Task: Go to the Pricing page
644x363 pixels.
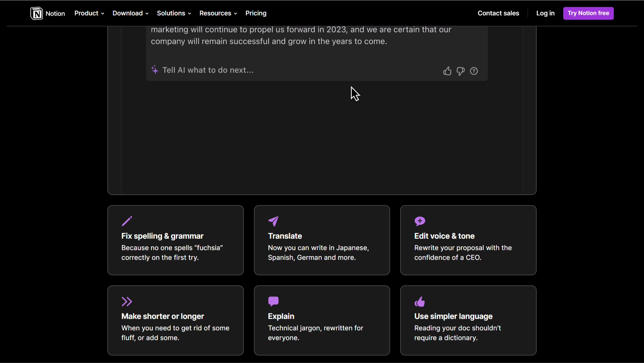Action: 256,13
